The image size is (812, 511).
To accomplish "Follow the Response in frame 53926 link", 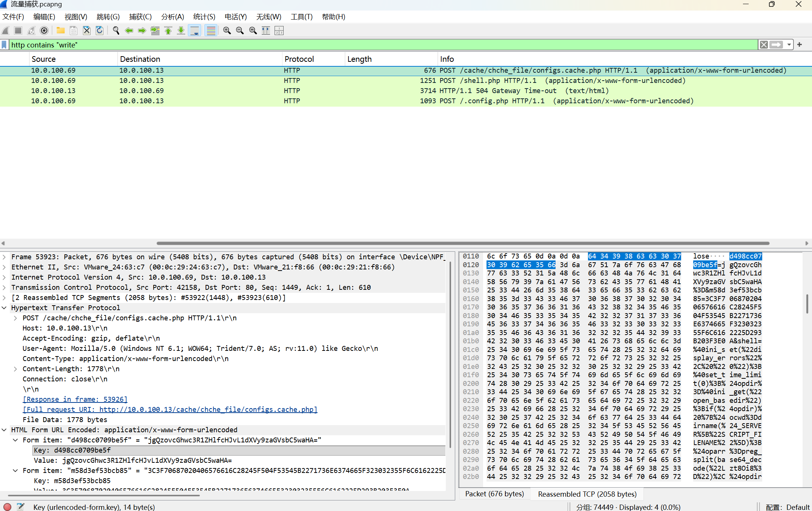I will coord(75,399).
